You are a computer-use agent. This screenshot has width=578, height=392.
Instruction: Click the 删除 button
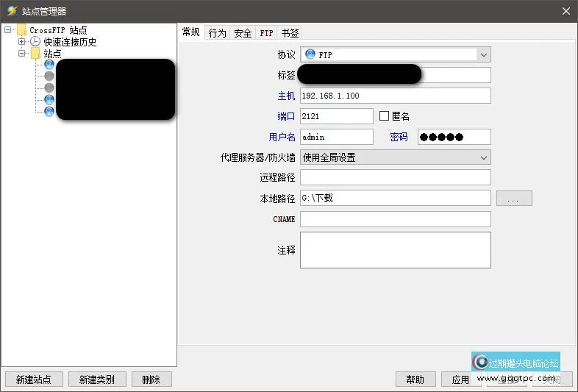tap(151, 379)
